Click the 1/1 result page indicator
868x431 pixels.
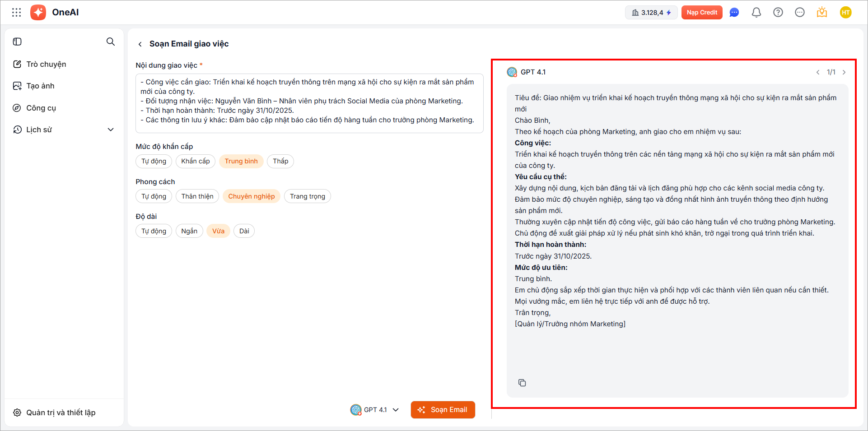(x=831, y=72)
